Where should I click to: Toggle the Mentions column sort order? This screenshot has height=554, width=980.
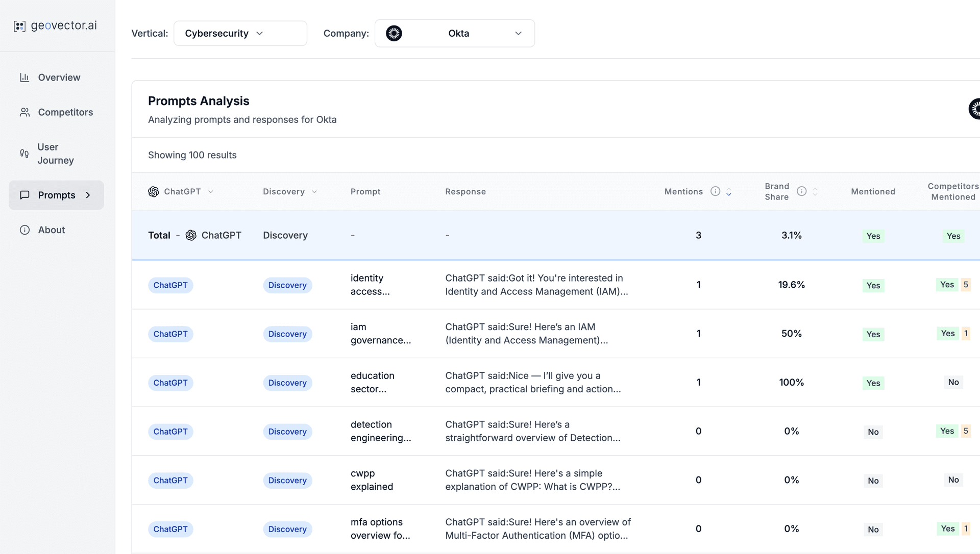click(x=729, y=191)
